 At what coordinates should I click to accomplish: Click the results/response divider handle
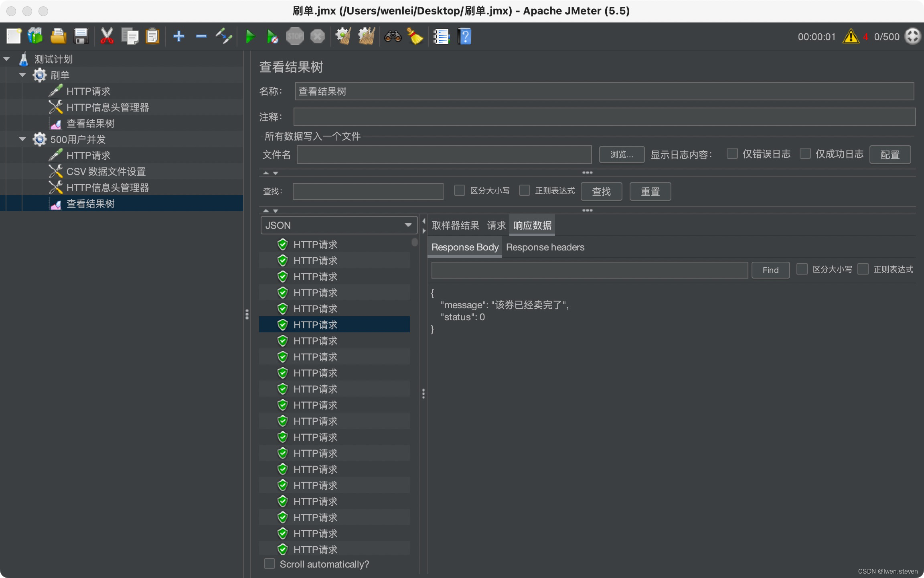tap(423, 394)
